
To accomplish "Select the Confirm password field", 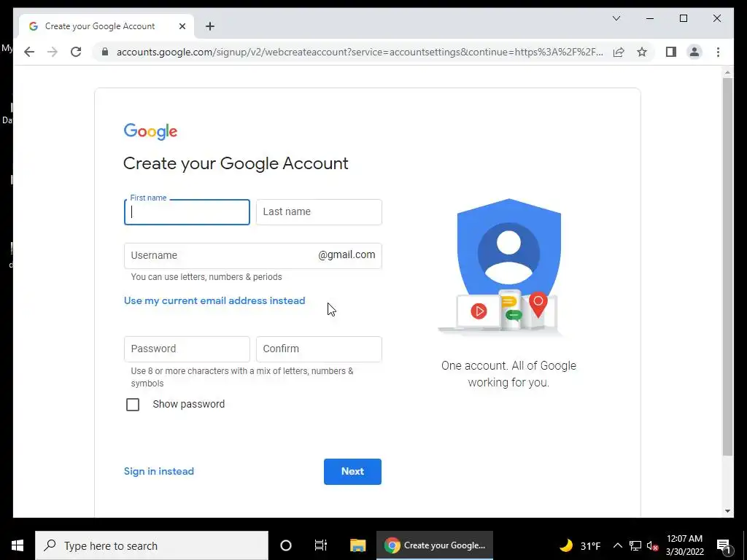I will coord(319,349).
